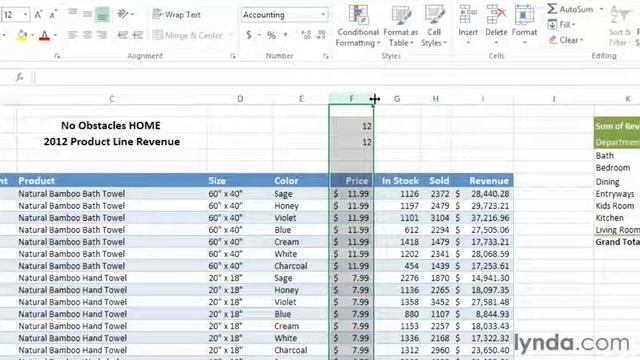Screen dimensions: 640x360
Task: Select column D header
Action: pos(240,99)
